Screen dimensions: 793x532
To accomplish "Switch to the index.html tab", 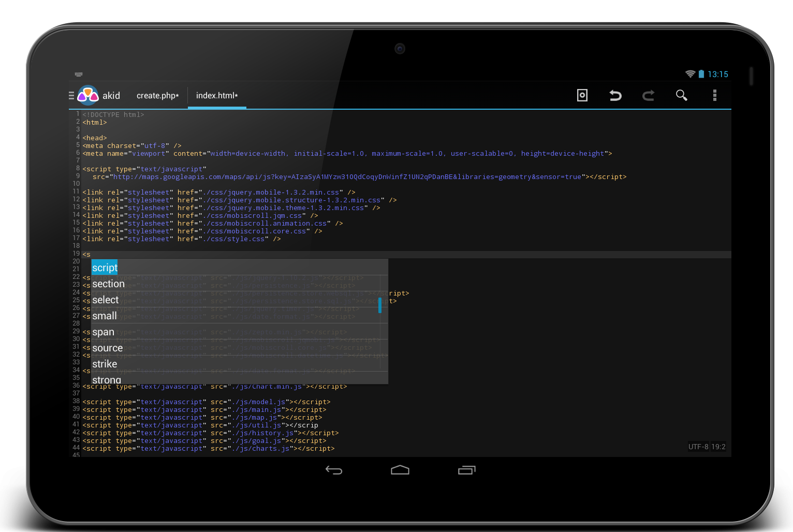I will 217,96.
